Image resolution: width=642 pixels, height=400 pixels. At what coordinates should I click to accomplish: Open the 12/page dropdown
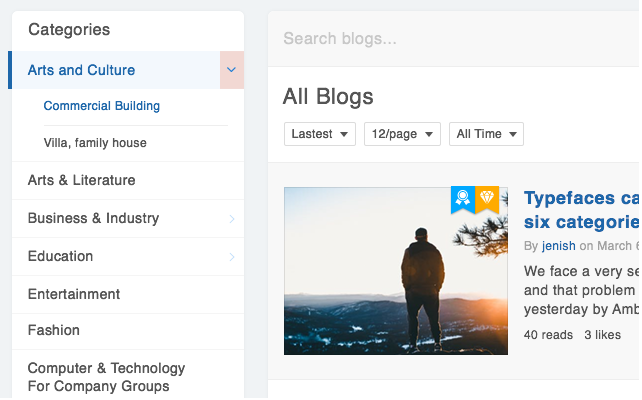402,134
